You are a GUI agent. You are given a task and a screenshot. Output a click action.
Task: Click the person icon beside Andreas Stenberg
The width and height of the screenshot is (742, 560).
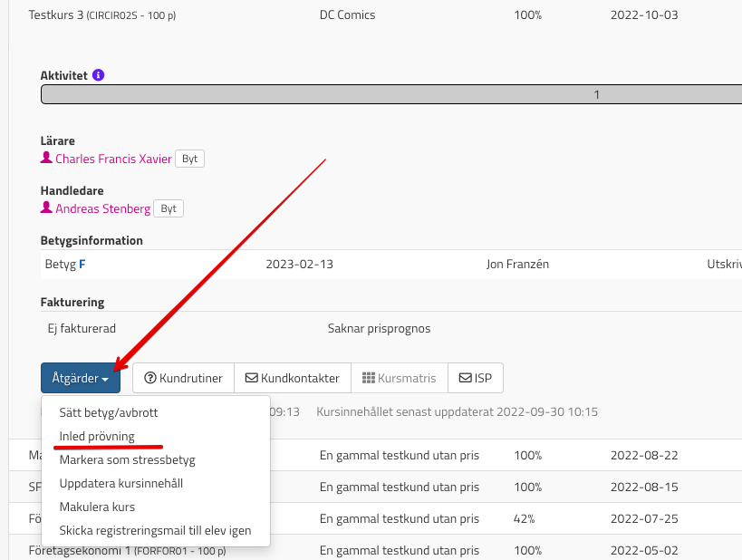coord(46,208)
